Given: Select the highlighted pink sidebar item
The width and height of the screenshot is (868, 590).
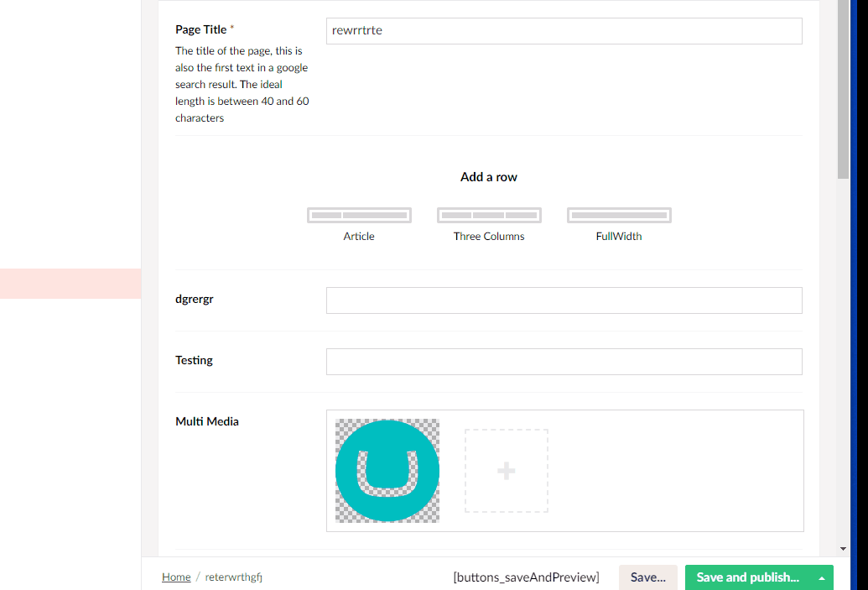Looking at the screenshot, I should [x=70, y=283].
